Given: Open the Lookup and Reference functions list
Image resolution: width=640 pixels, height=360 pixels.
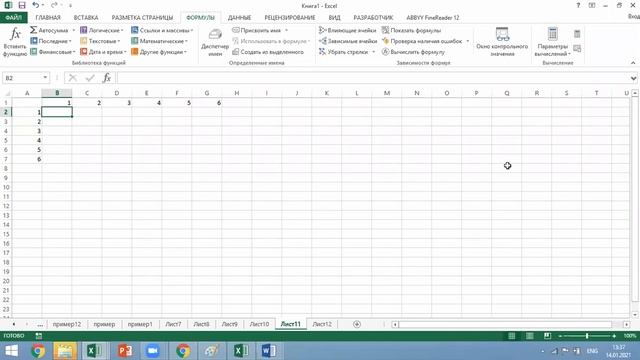Looking at the screenshot, I should (162, 30).
